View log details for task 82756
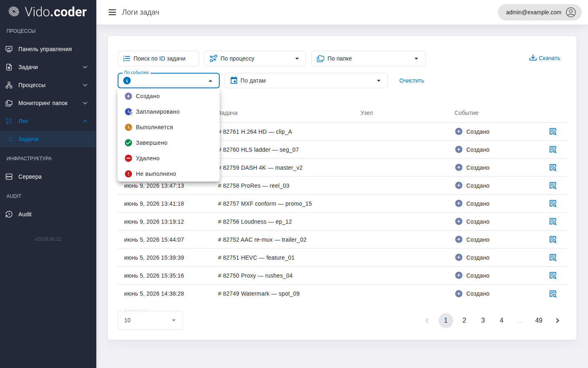588x368 pixels. click(x=553, y=222)
